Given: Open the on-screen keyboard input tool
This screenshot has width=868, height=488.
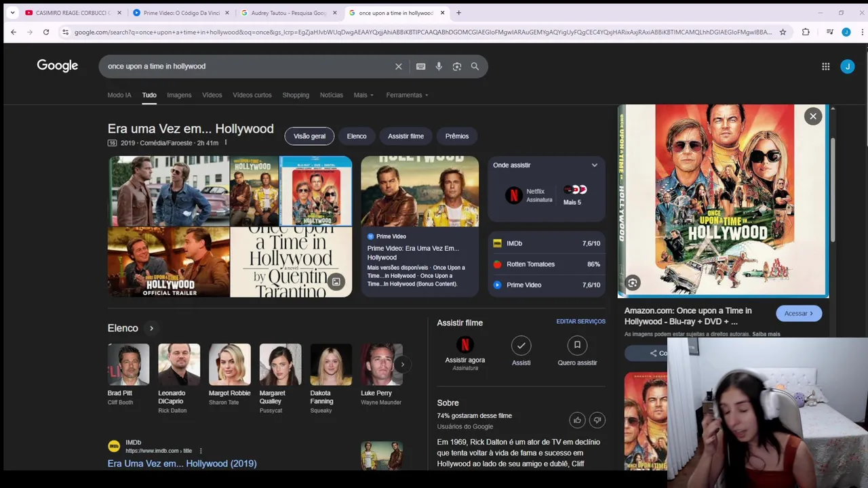Looking at the screenshot, I should click(420, 66).
